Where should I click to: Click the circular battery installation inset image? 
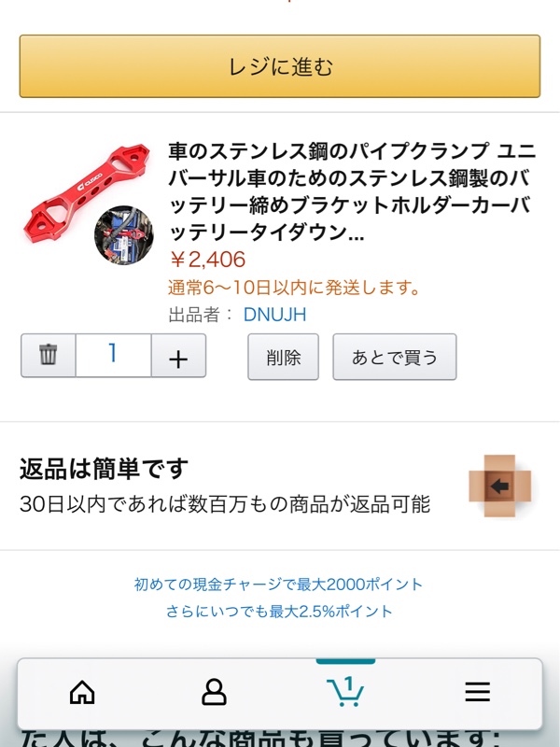(x=124, y=235)
